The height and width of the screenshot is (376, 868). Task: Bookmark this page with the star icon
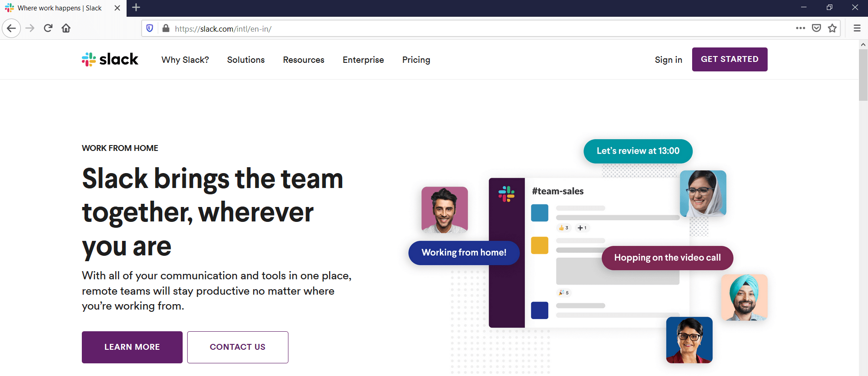[x=832, y=28]
